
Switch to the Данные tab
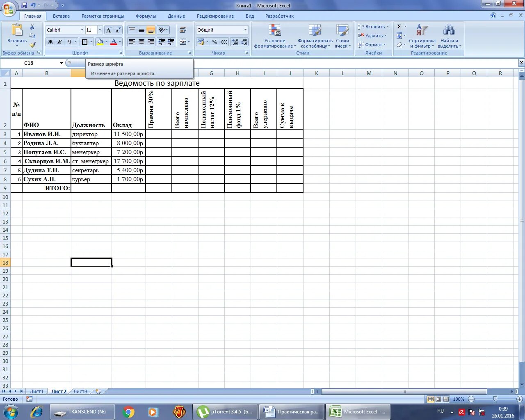[176, 16]
